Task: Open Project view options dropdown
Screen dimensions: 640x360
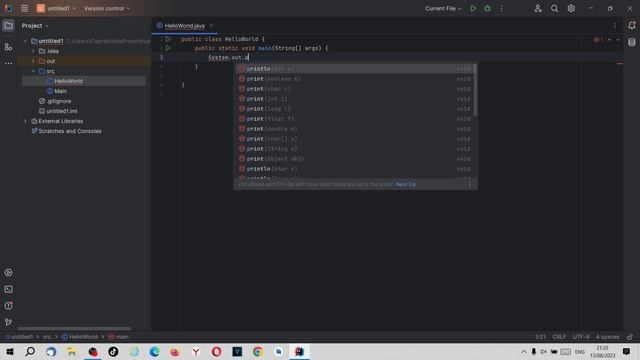Action: pos(35,26)
